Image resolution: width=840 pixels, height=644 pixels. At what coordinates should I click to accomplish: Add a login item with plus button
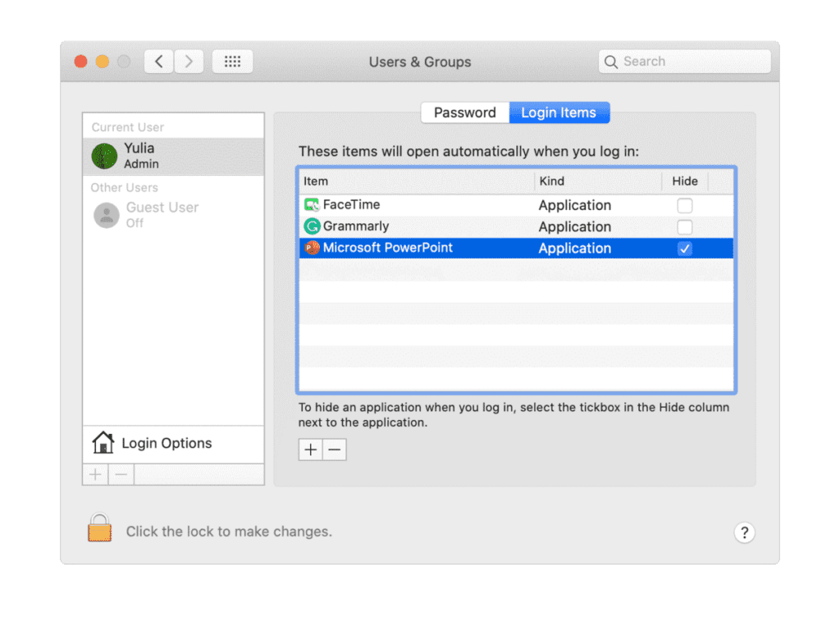[x=310, y=450]
